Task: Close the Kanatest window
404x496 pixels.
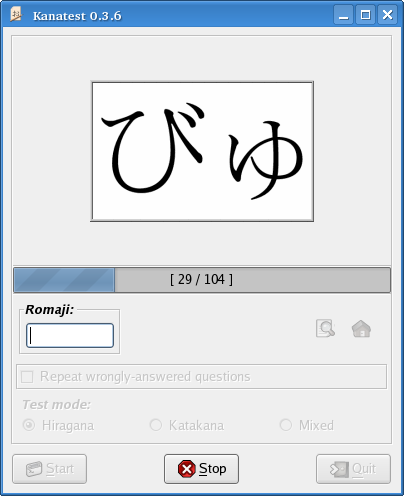Action: pyautogui.click(x=387, y=15)
